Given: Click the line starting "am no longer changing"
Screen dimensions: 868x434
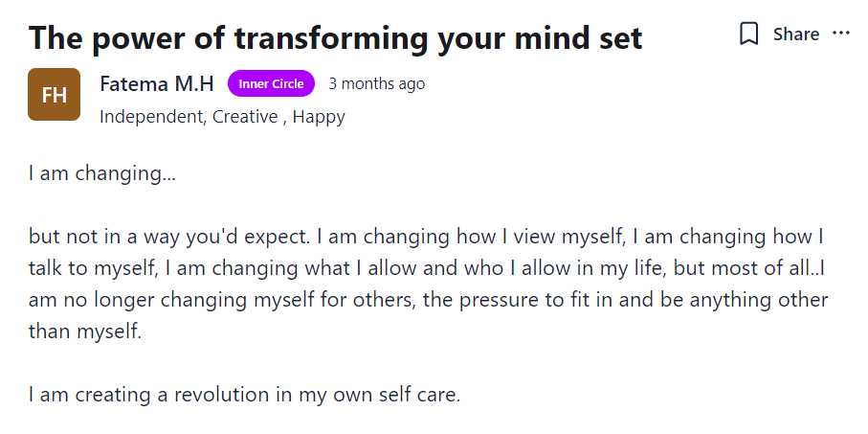Looking at the screenshot, I should (x=426, y=300).
